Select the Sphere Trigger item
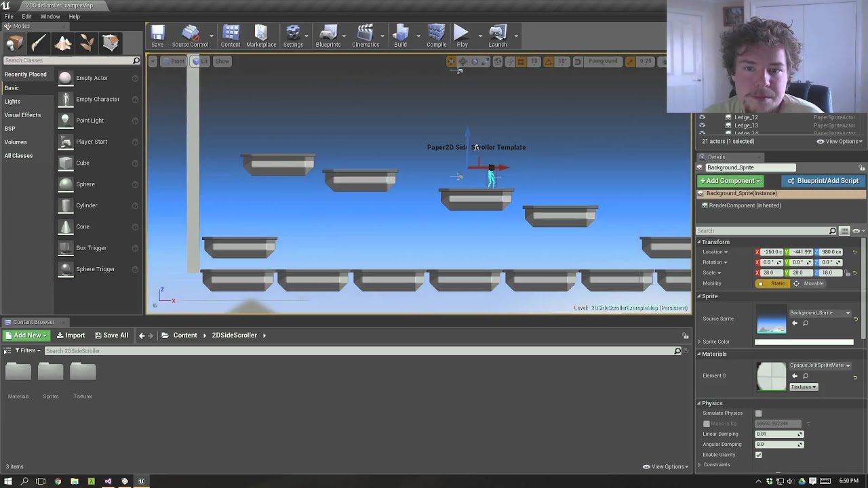 [x=98, y=269]
